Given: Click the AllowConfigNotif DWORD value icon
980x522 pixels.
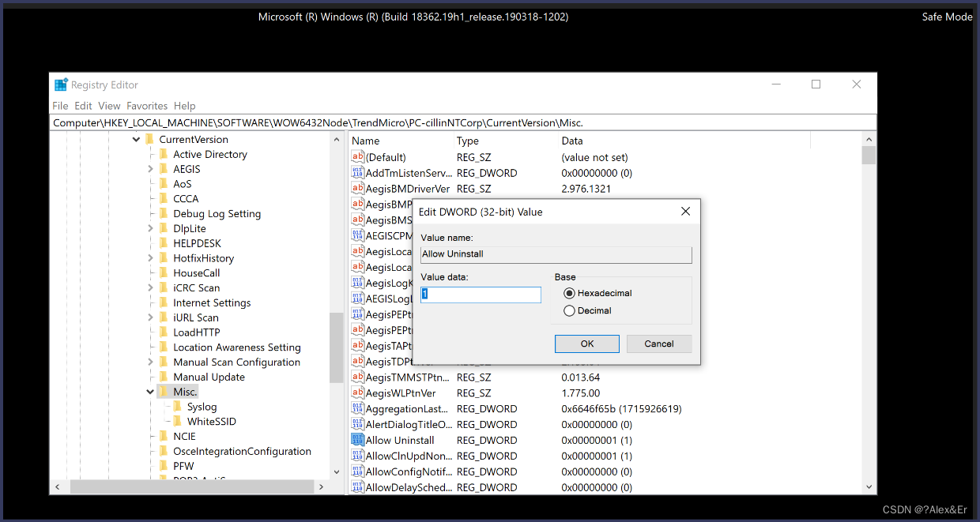Looking at the screenshot, I should (x=357, y=472).
